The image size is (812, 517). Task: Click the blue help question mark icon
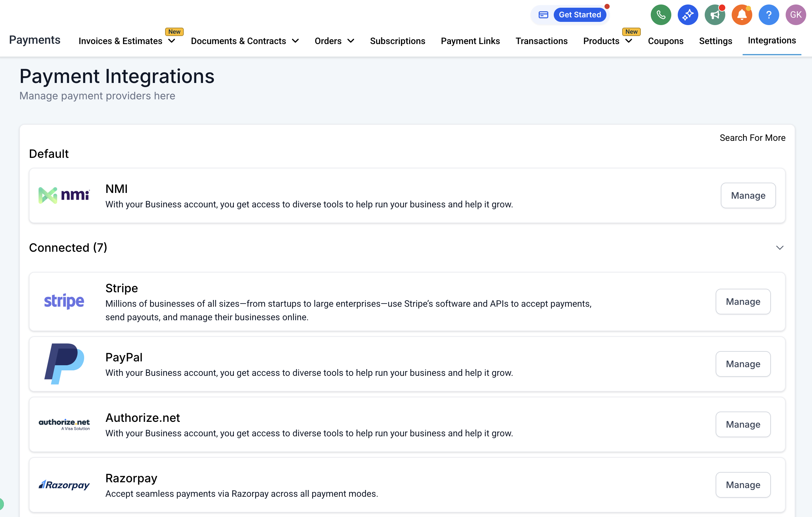[x=769, y=15]
